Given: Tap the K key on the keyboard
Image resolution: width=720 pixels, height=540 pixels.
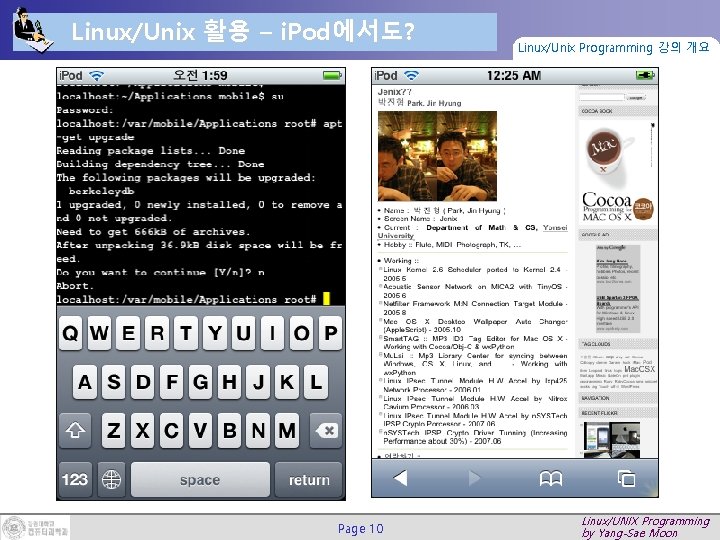Looking at the screenshot, I should (x=287, y=382).
